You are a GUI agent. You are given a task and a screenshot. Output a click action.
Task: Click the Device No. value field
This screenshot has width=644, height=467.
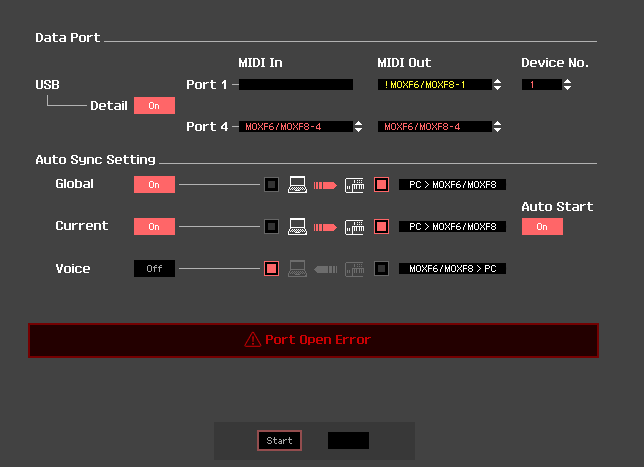[542, 85]
